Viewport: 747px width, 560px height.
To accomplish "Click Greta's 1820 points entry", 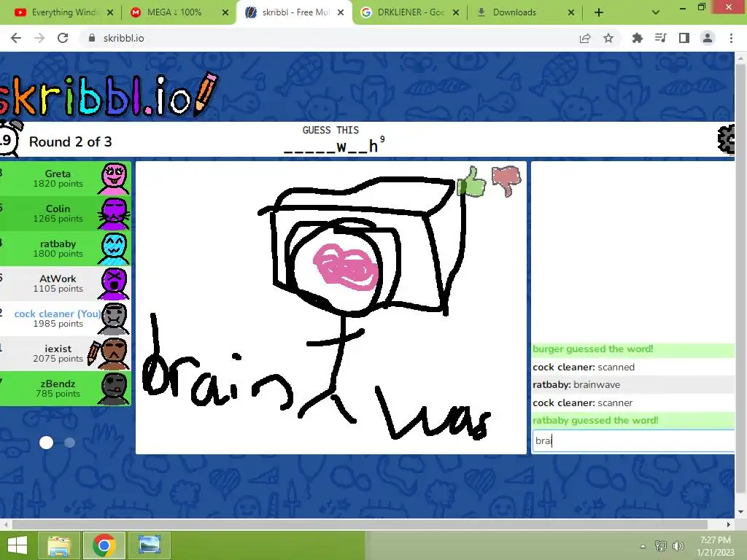I will click(65, 179).
